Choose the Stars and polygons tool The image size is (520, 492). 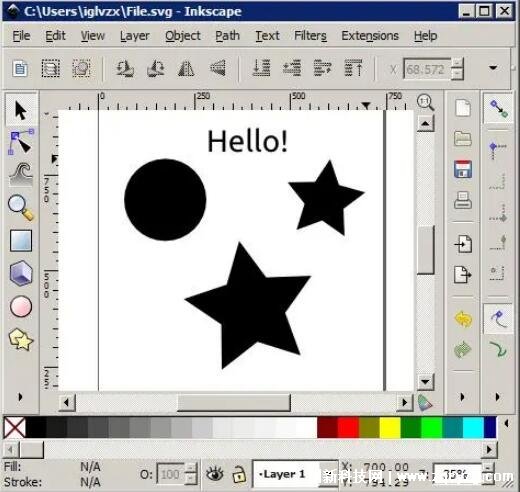click(x=21, y=339)
